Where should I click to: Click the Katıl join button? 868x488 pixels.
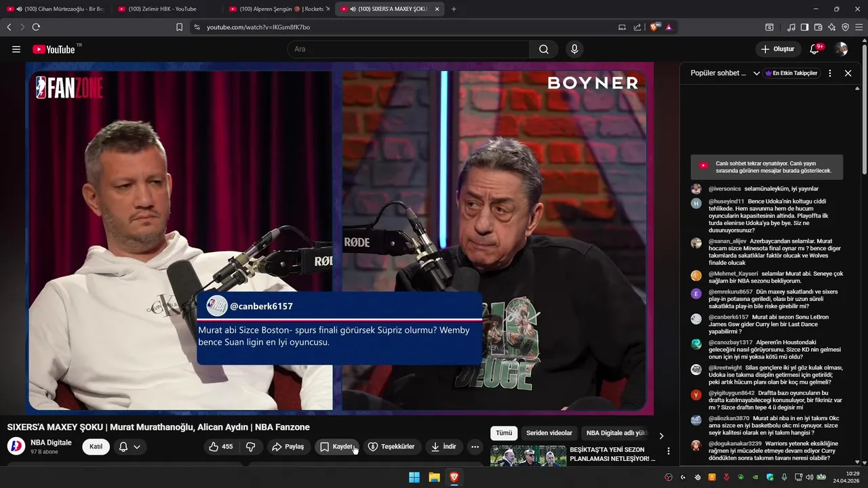[96, 447]
